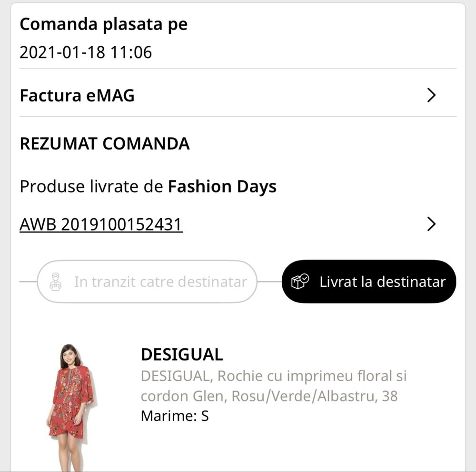Open the Factura eMAG chevron arrow
This screenshot has height=472, width=476.
tap(431, 95)
